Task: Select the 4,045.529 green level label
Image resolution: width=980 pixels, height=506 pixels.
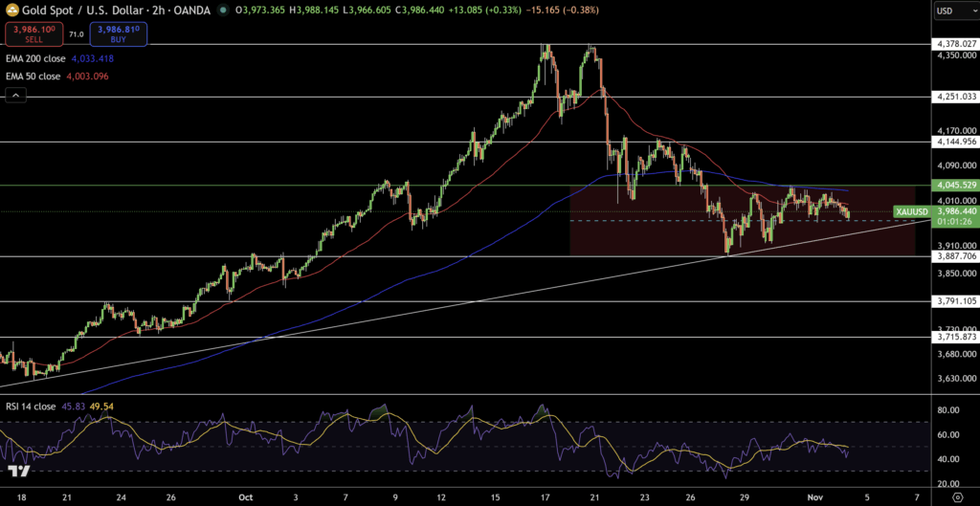Action: point(956,185)
